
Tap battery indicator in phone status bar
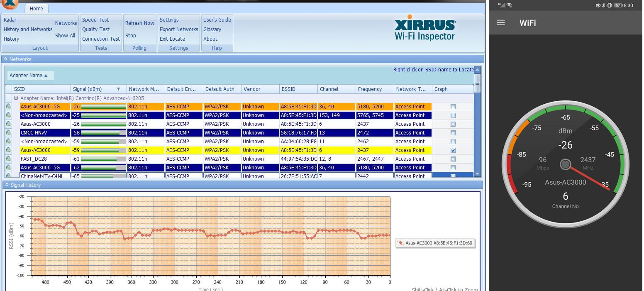click(618, 5)
